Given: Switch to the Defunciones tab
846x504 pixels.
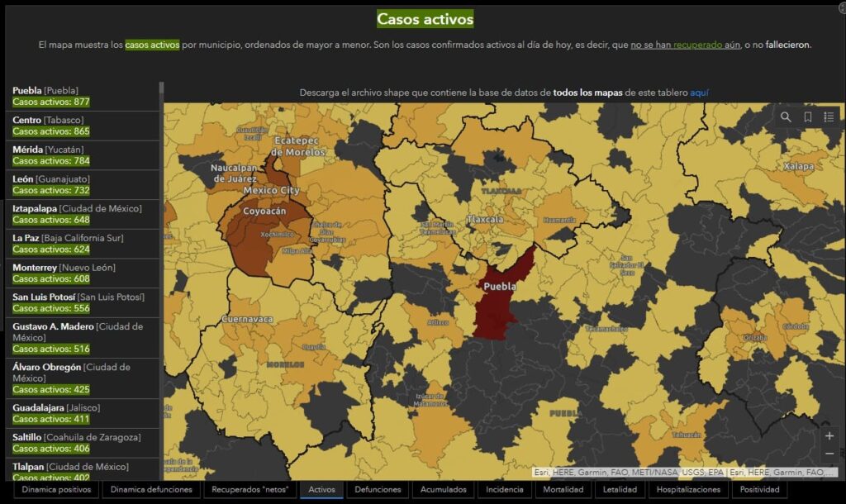Looking at the screenshot, I should [378, 489].
